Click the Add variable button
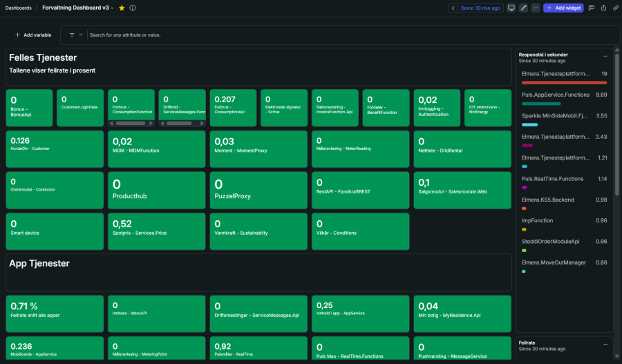The width and height of the screenshot is (622, 364). pyautogui.click(x=33, y=35)
